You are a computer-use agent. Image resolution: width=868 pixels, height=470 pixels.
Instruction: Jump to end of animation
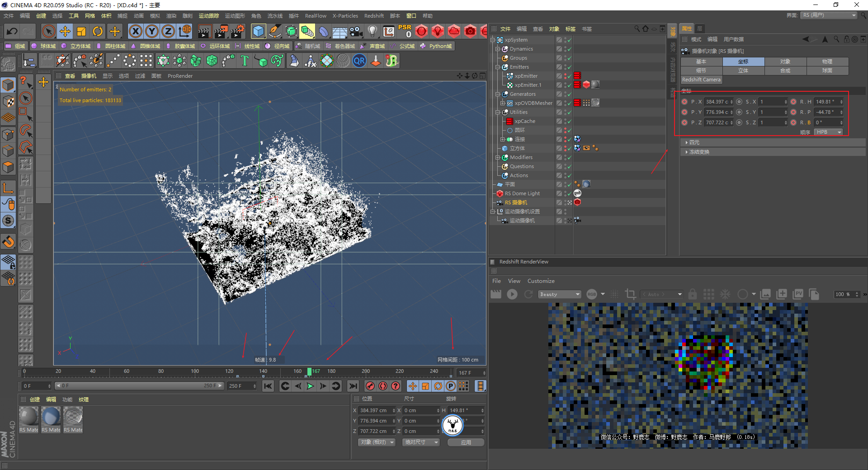click(x=353, y=386)
